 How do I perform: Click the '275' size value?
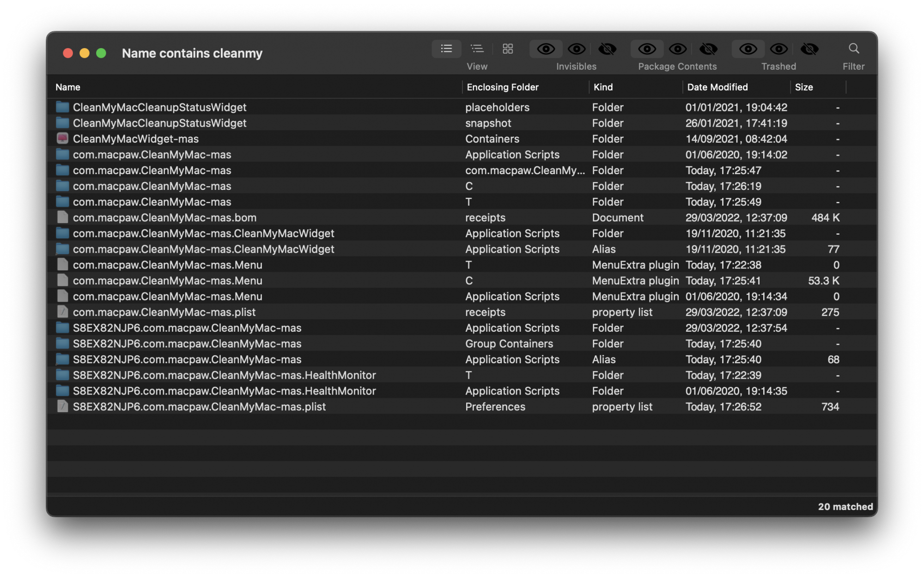[830, 312]
